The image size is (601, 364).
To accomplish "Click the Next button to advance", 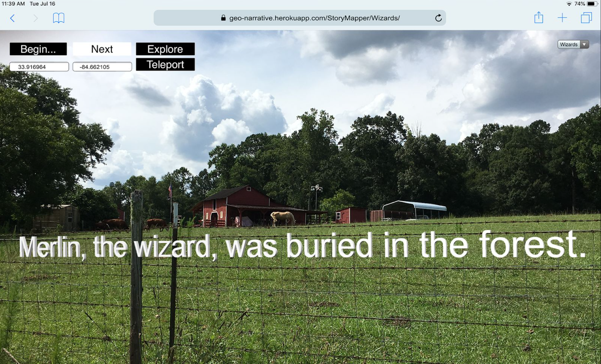I will [102, 49].
